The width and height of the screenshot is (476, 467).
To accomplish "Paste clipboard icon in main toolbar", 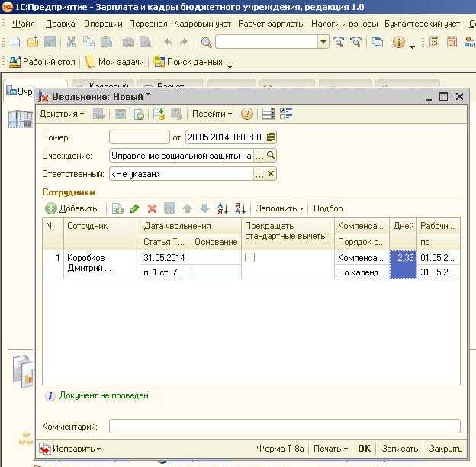I will (106, 42).
